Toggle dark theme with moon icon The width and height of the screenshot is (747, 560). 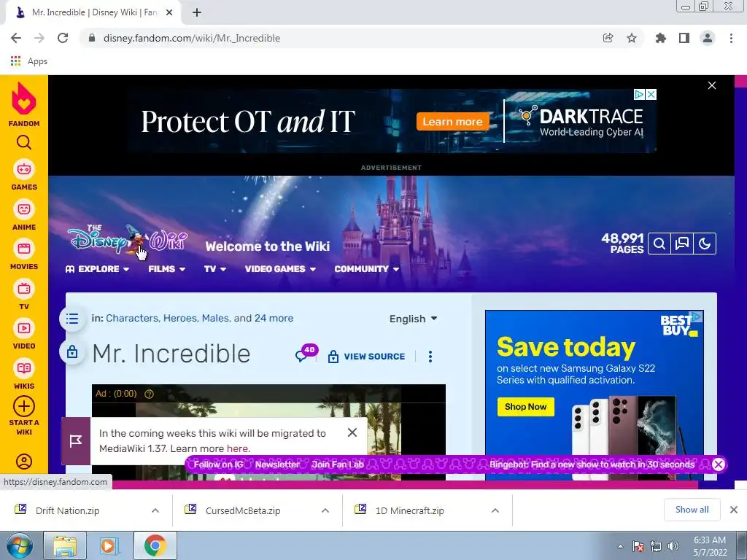(705, 244)
